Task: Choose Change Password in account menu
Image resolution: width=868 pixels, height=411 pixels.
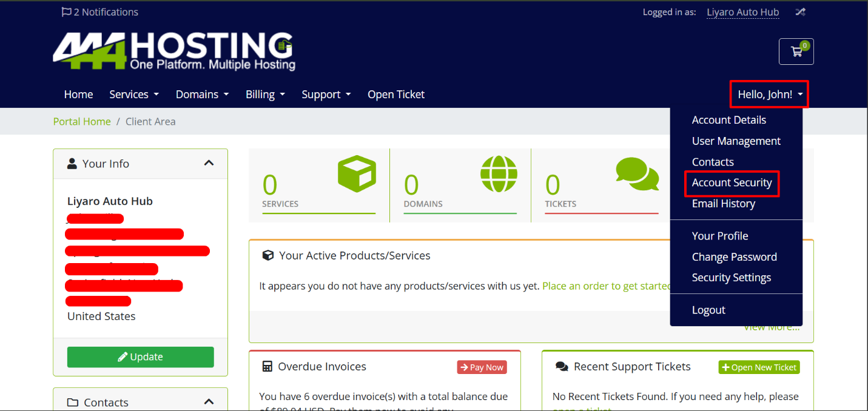Action: (734, 257)
